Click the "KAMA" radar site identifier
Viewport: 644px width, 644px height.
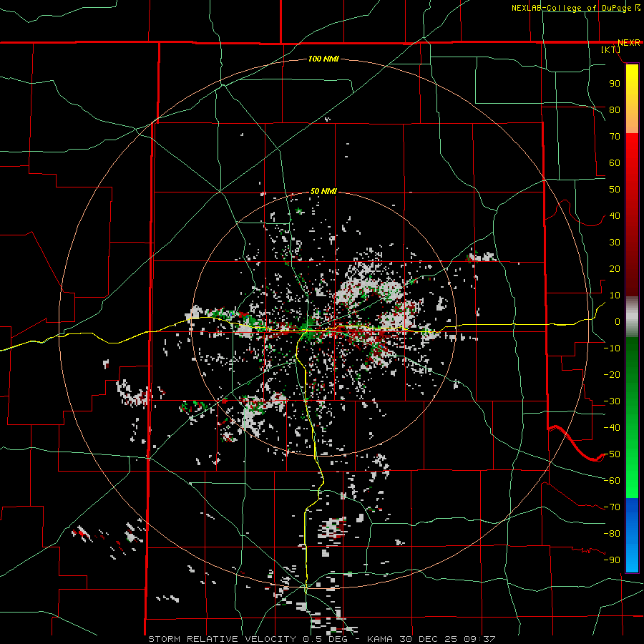pos(380,639)
